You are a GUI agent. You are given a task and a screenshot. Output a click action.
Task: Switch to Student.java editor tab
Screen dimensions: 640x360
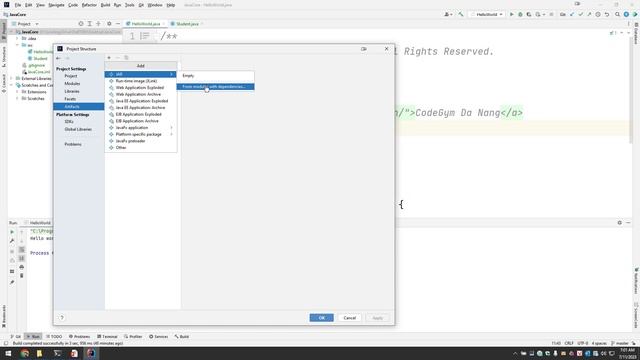[x=187, y=24]
